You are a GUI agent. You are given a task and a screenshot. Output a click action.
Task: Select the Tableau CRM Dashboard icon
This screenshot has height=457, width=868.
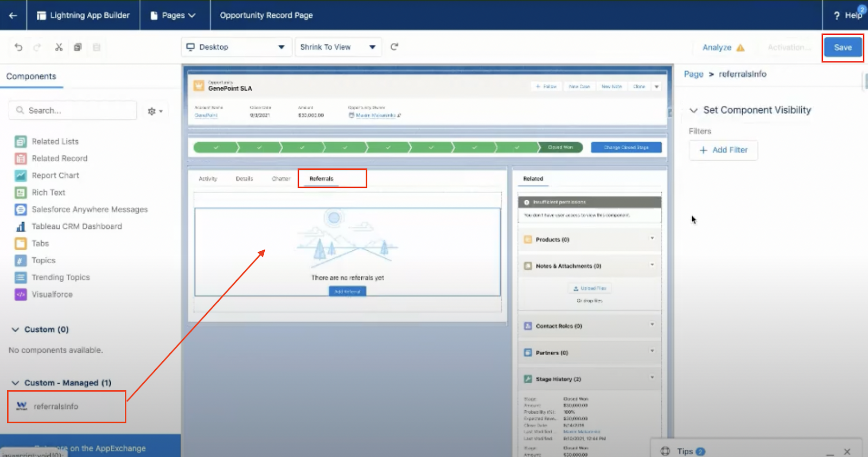[21, 226]
